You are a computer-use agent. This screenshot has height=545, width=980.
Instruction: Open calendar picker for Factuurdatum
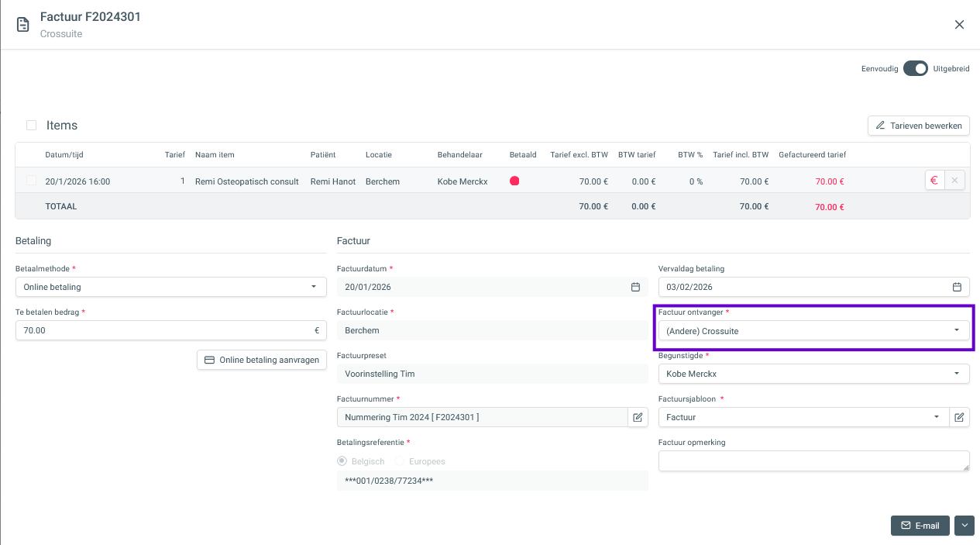click(635, 287)
